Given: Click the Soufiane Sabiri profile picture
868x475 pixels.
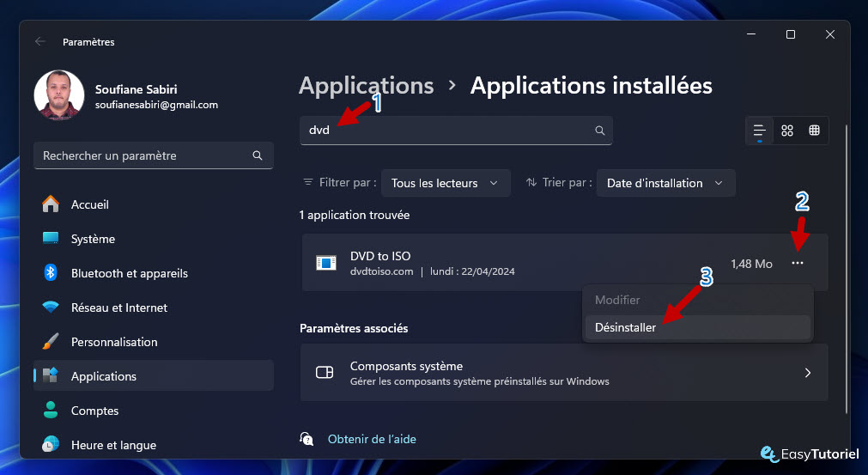Looking at the screenshot, I should coord(58,94).
